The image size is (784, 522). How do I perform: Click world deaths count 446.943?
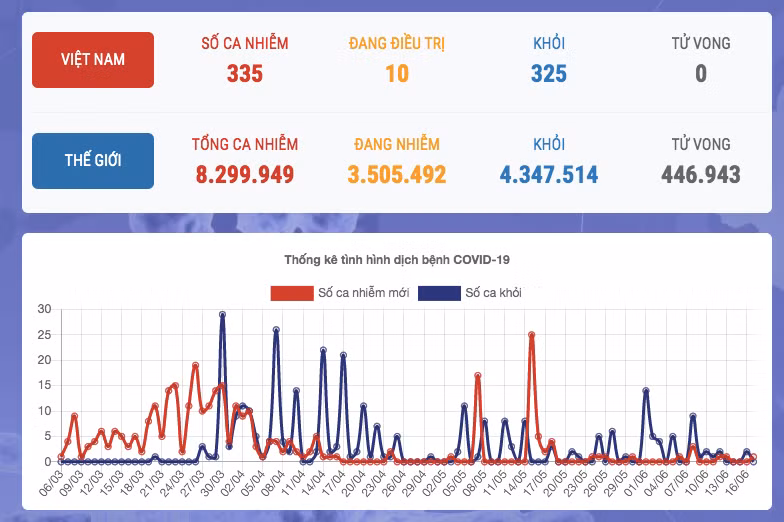(x=701, y=175)
